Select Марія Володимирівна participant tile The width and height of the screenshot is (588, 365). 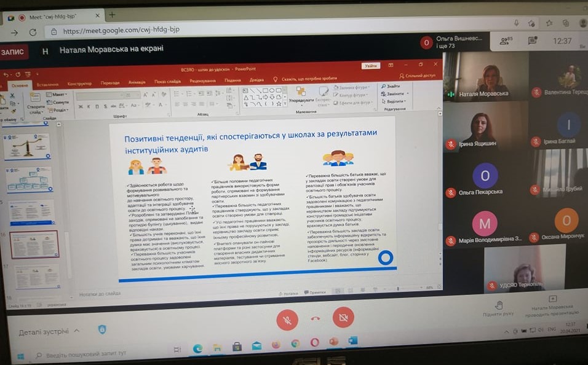pos(486,224)
